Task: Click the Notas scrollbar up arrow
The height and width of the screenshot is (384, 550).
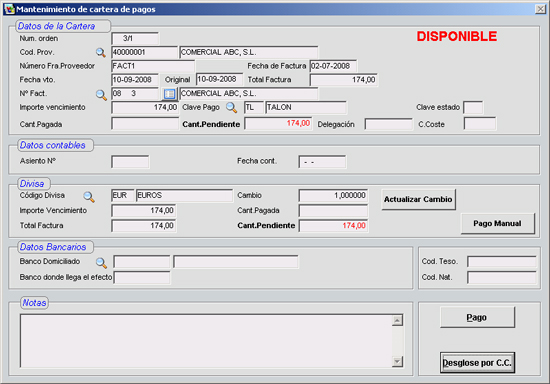Action: tap(397, 320)
